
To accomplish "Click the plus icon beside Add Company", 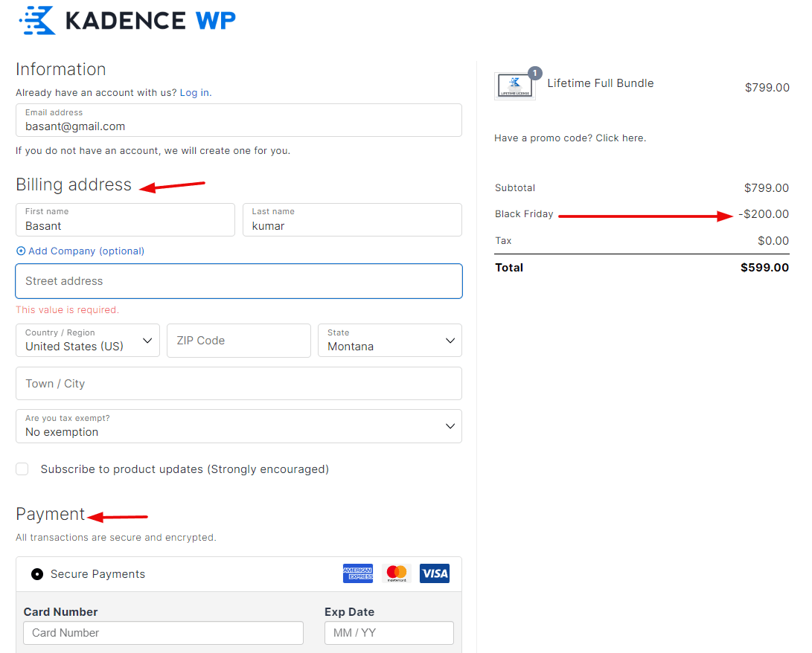I will pos(21,251).
